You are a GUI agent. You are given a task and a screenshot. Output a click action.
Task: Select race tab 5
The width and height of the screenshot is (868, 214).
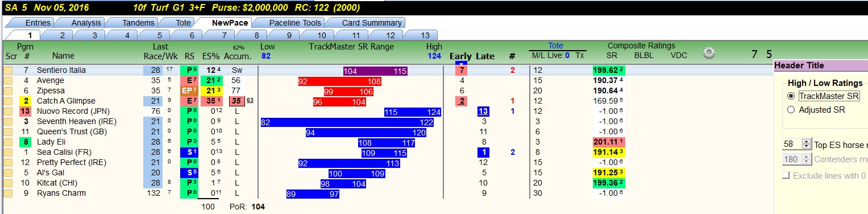click(159, 35)
